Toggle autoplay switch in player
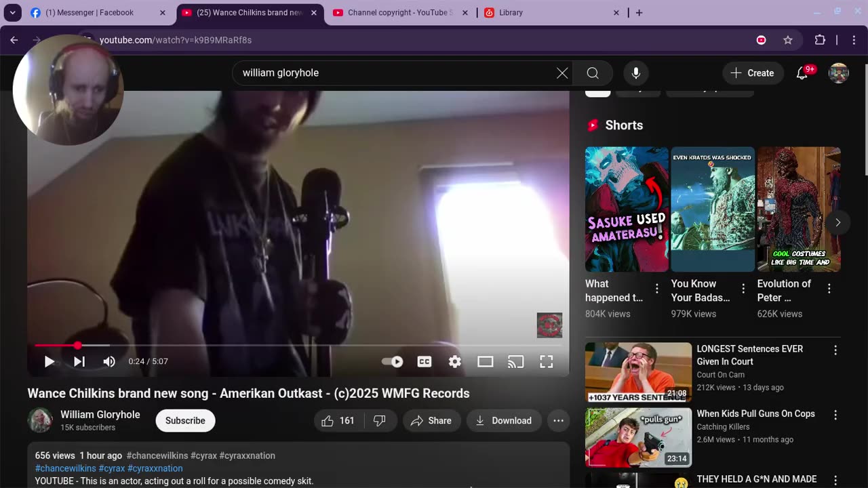Screen dimensions: 868x488 pyautogui.click(x=393, y=362)
